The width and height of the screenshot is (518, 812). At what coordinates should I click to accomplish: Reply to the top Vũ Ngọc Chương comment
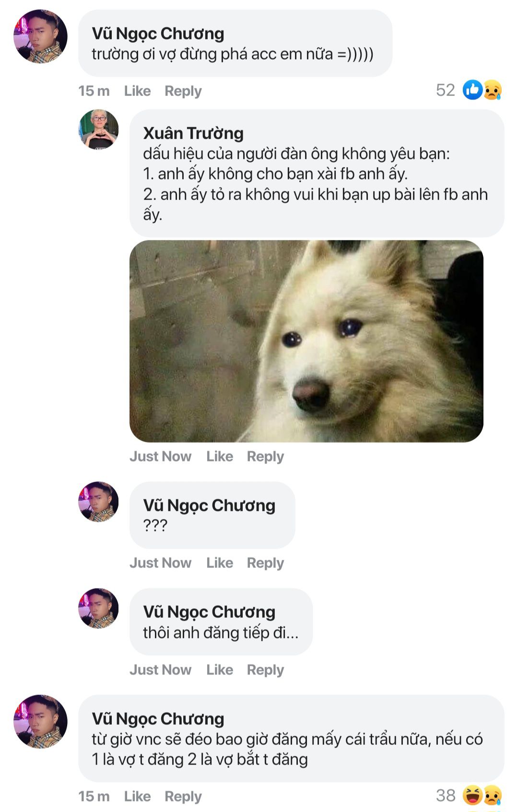coord(183,91)
